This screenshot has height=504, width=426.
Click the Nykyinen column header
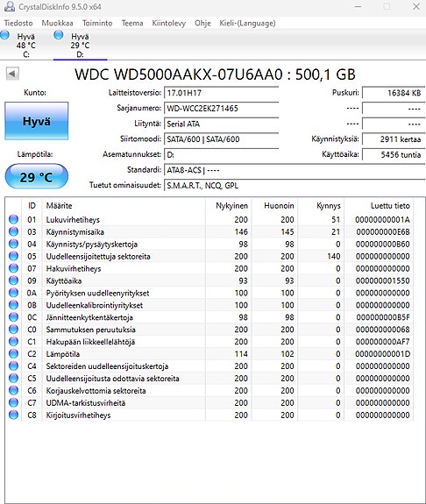pos(229,206)
